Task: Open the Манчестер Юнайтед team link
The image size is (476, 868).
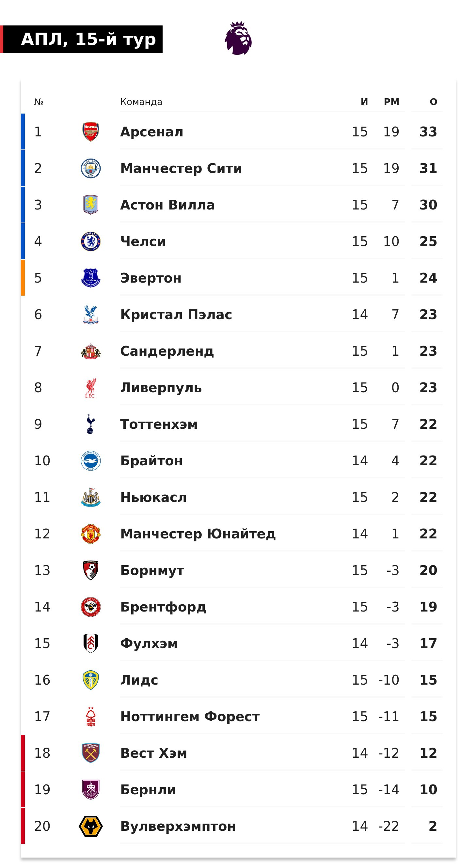Action: (x=198, y=534)
